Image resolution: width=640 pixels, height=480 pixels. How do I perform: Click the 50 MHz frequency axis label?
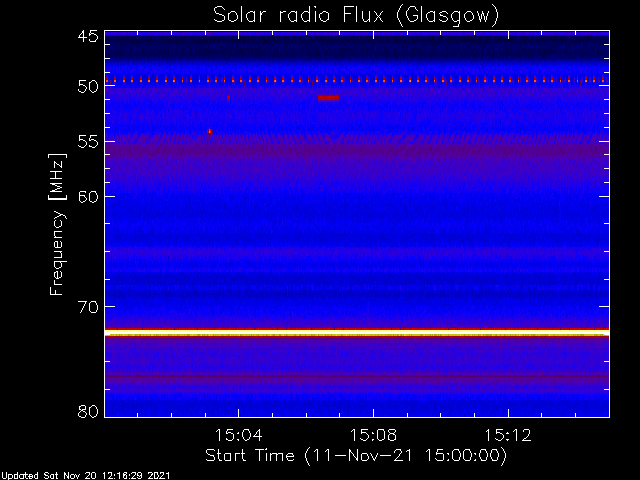tap(88, 87)
